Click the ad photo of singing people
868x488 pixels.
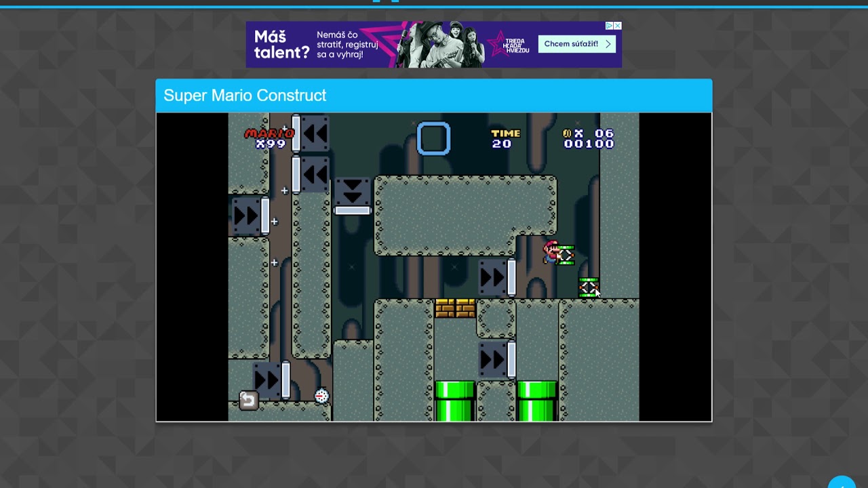click(x=440, y=44)
